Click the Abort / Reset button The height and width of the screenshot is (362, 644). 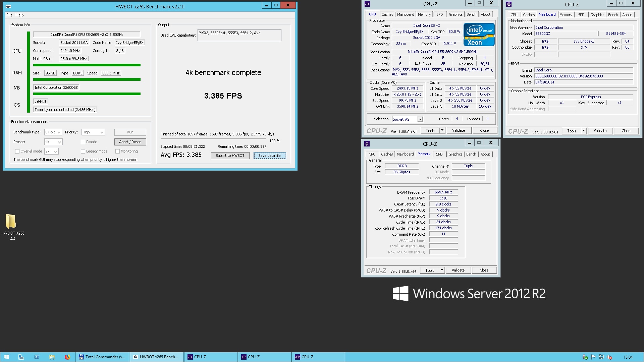pyautogui.click(x=130, y=142)
